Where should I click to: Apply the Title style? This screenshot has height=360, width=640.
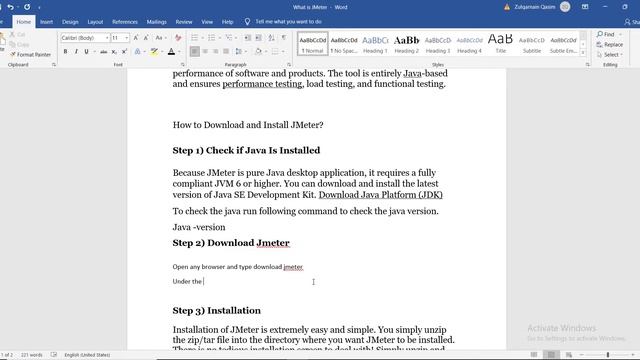[x=500, y=44]
